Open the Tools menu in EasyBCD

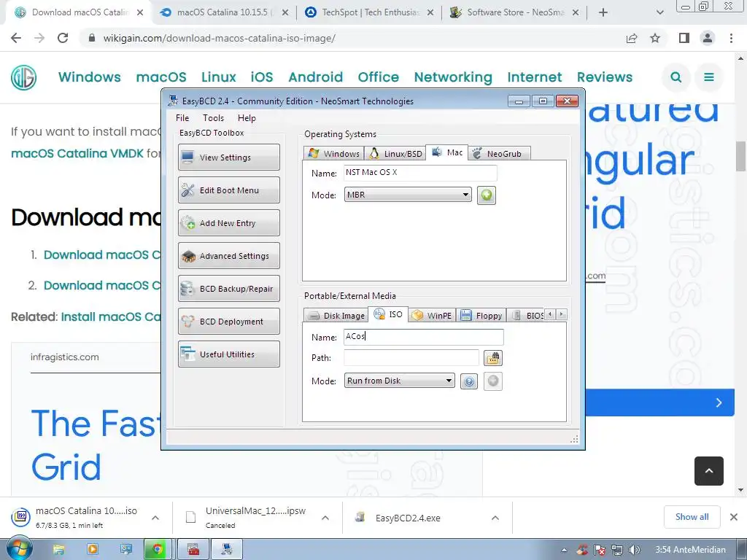point(213,117)
